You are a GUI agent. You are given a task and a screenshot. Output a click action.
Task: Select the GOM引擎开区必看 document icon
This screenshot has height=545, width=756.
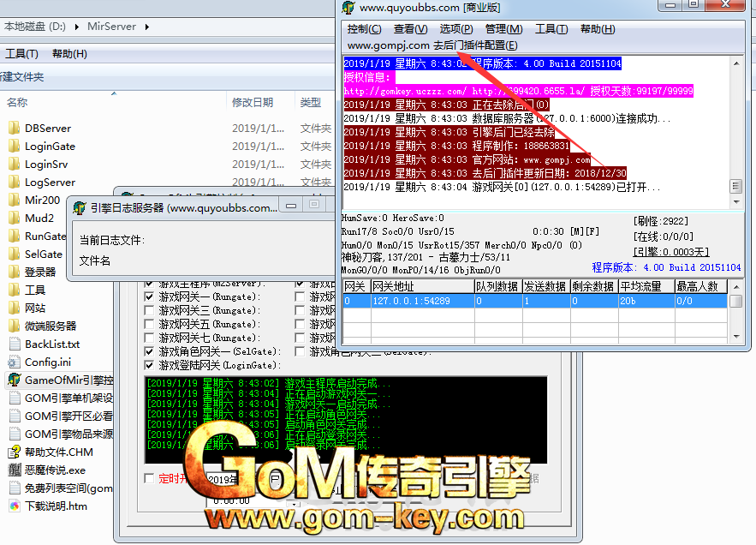pyautogui.click(x=15, y=416)
